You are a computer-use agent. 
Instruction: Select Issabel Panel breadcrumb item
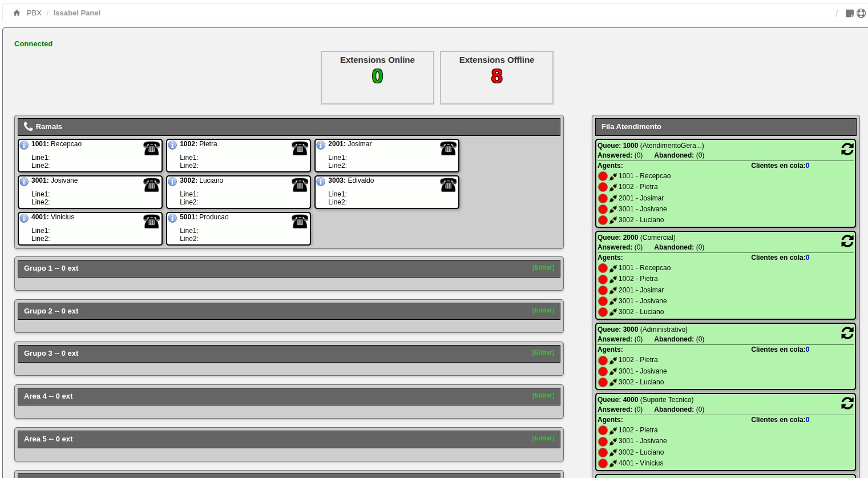77,13
